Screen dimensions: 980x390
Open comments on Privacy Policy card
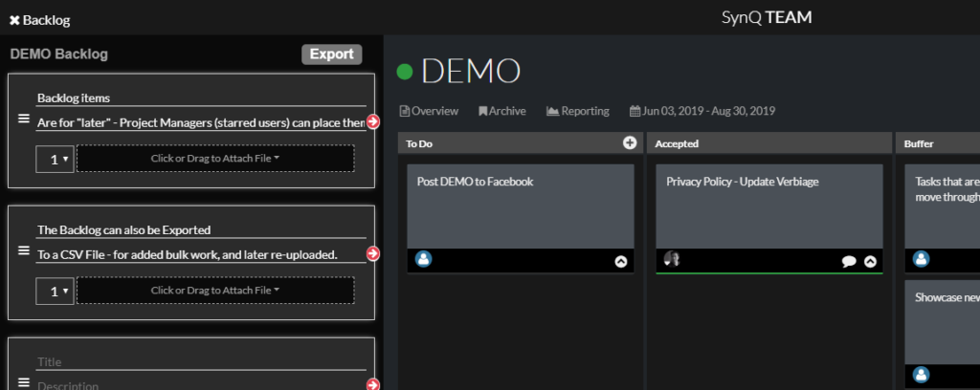(x=849, y=261)
